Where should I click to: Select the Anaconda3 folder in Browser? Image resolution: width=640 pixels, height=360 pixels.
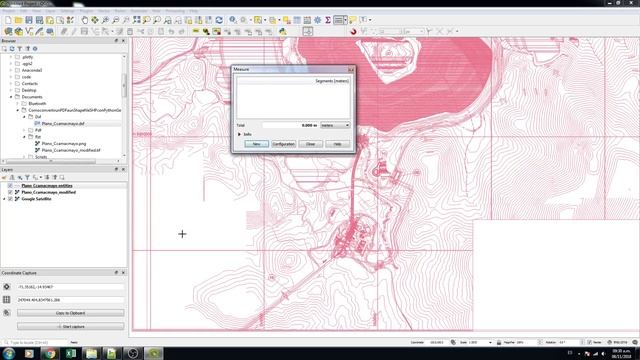[32, 70]
